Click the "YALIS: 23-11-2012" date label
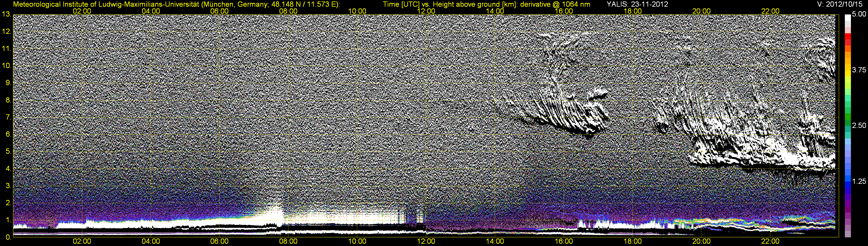Viewport: 868px width, 246px height. pyautogui.click(x=637, y=4)
